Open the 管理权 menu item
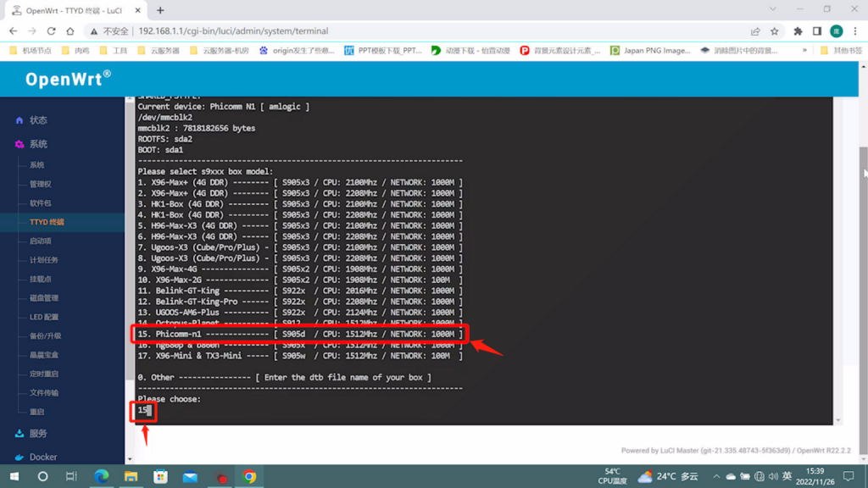The width and height of the screenshot is (868, 488). 41,184
